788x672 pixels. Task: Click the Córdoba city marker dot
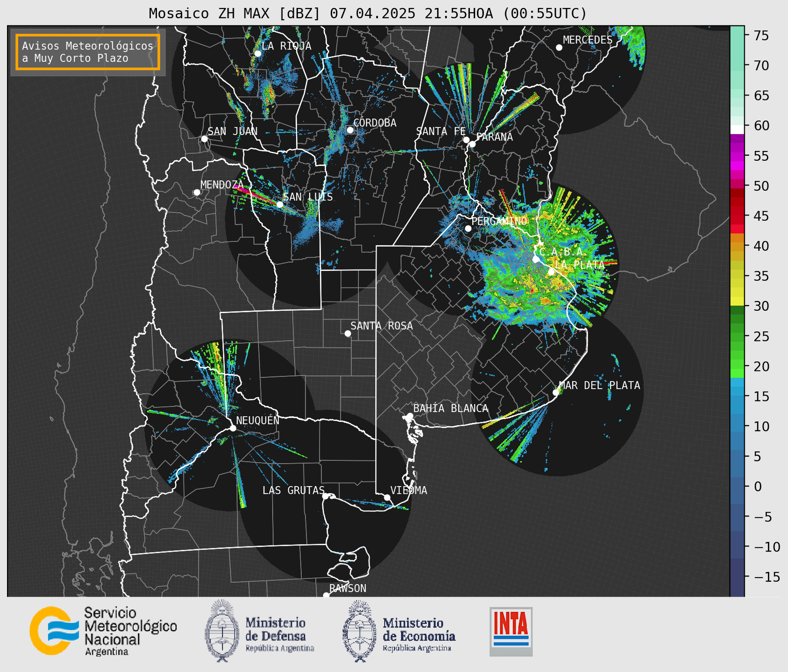pyautogui.click(x=350, y=130)
